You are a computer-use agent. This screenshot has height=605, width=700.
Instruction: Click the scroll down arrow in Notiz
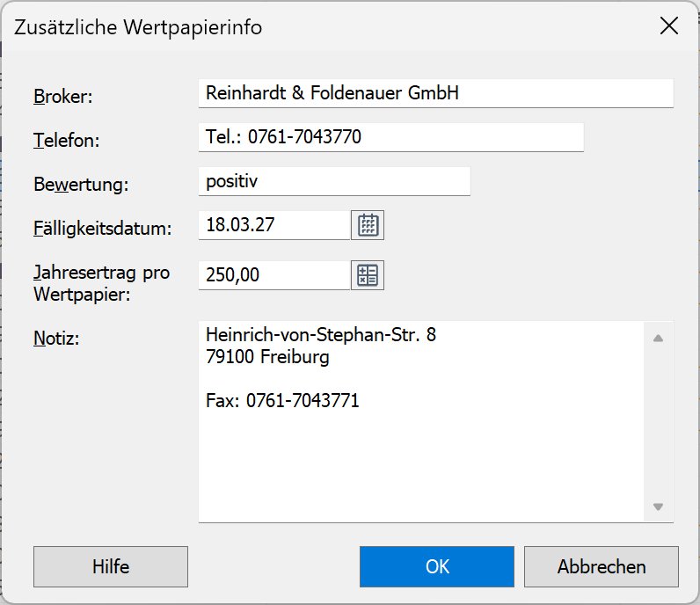point(658,507)
